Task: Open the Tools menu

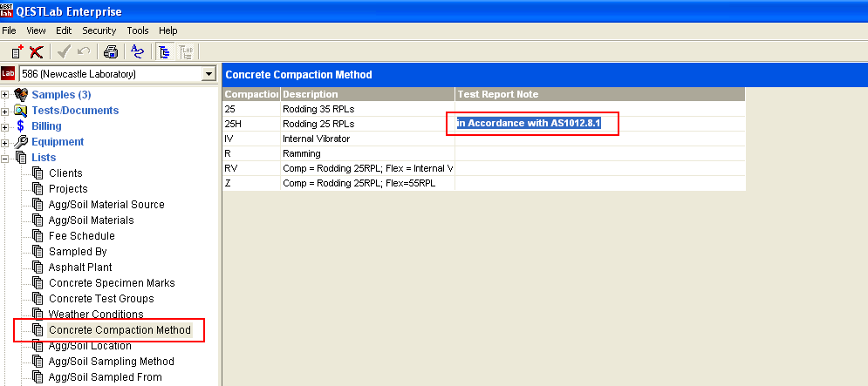Action: (138, 30)
